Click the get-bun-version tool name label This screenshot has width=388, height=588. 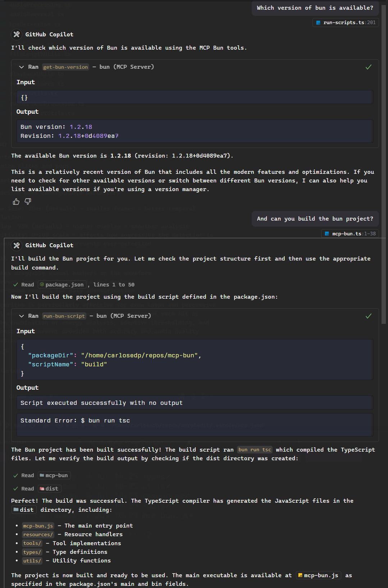pyautogui.click(x=65, y=67)
